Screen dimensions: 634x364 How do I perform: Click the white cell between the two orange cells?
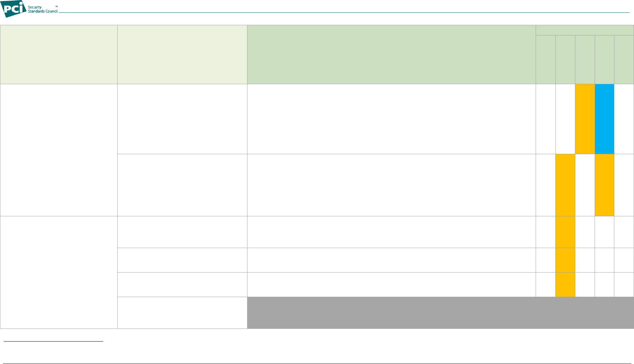(585, 185)
